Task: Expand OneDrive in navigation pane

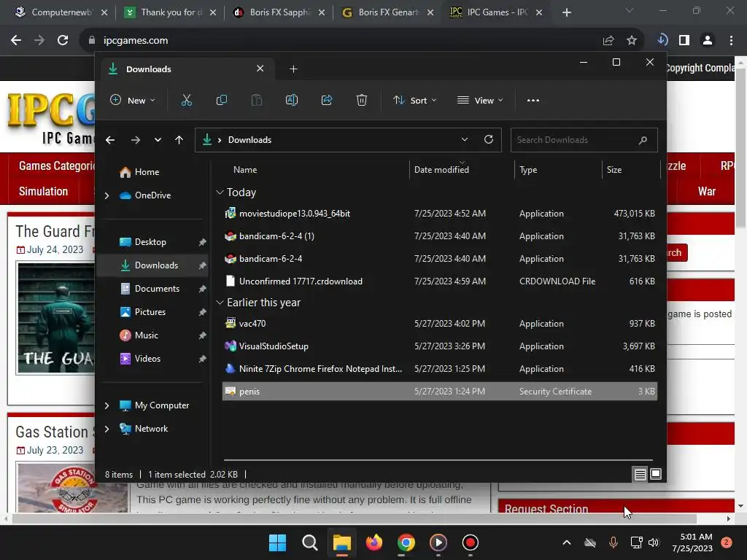Action: [107, 195]
